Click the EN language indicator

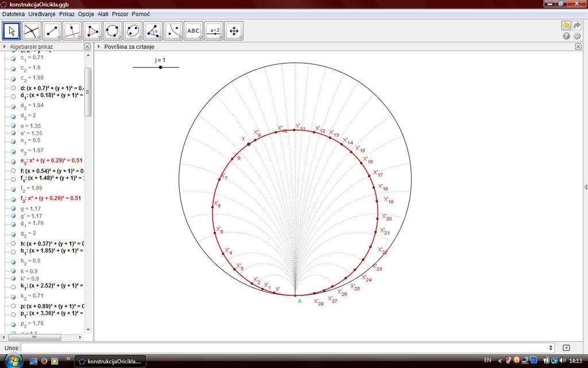click(x=488, y=360)
